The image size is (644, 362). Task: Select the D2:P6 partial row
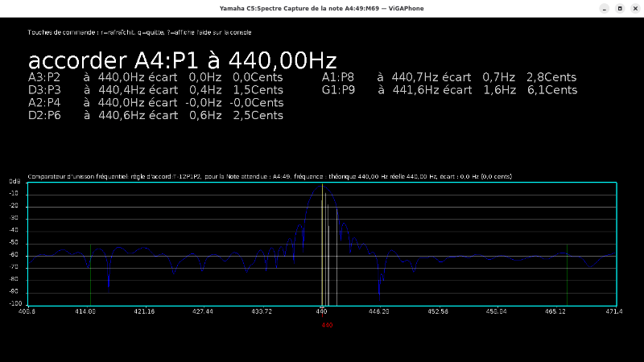coord(156,116)
